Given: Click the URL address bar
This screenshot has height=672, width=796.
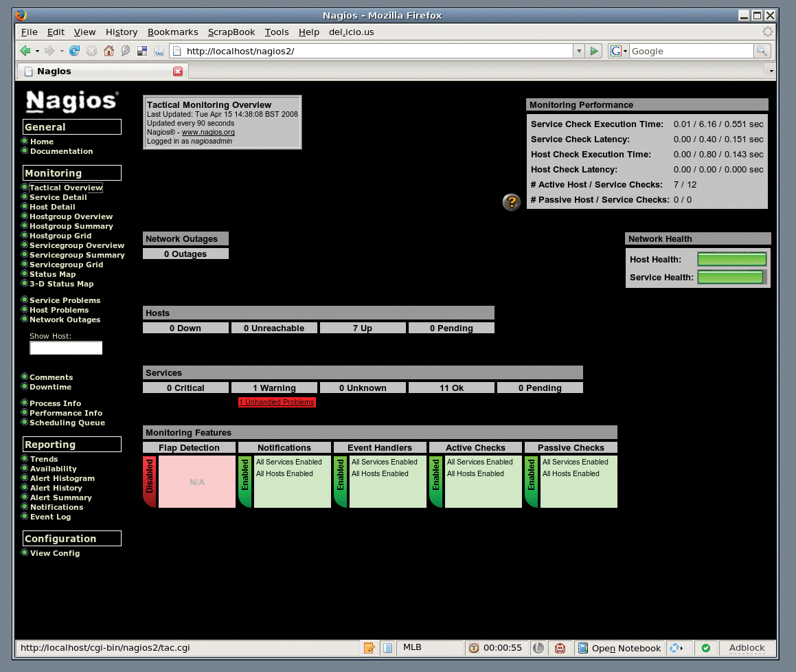Looking at the screenshot, I should tap(372, 51).
